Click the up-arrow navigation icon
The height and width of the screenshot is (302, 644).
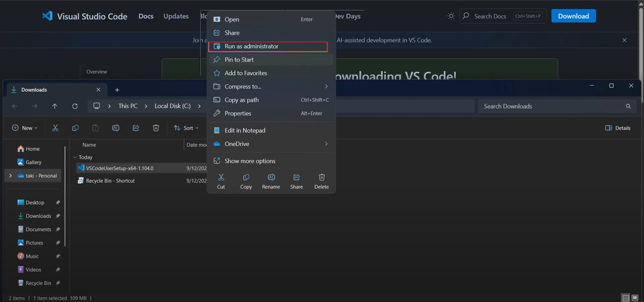click(55, 106)
